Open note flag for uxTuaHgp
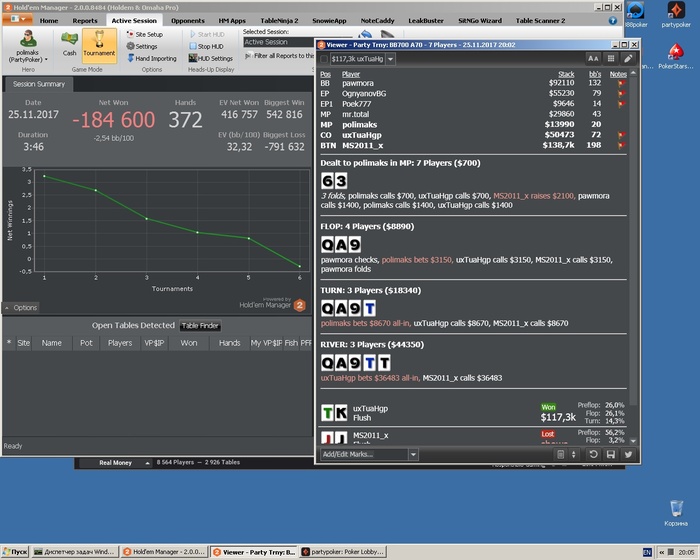The image size is (700, 560). 621,135
